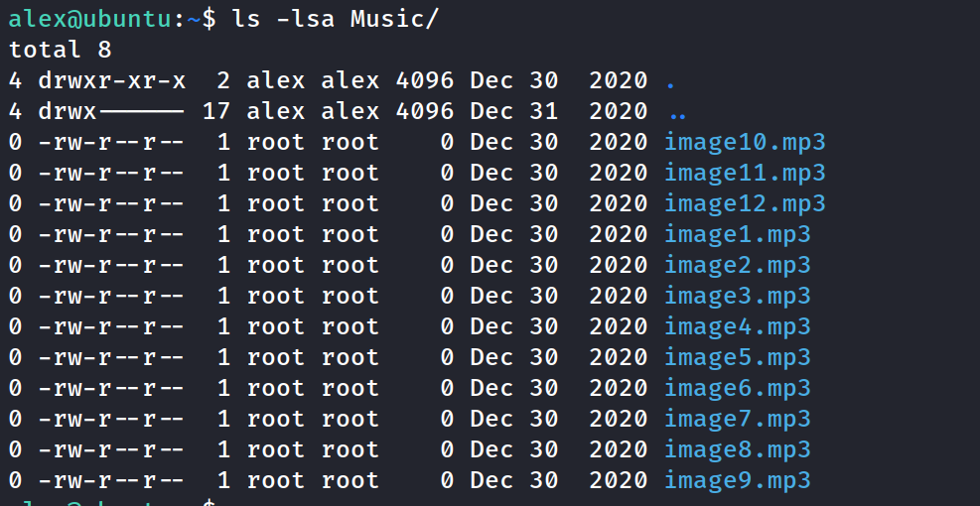Click on the image4.mp3 file name
This screenshot has width=980, height=506.
point(737,326)
